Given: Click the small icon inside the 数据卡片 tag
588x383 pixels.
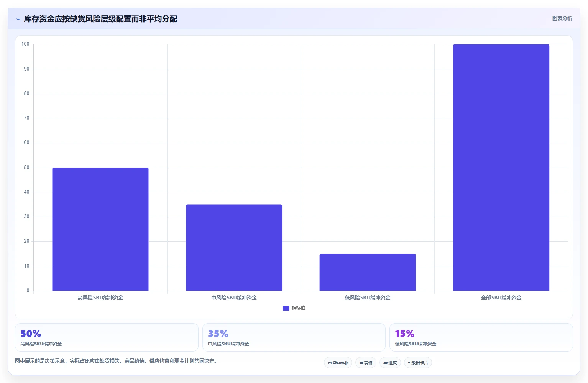Looking at the screenshot, I should (409, 363).
